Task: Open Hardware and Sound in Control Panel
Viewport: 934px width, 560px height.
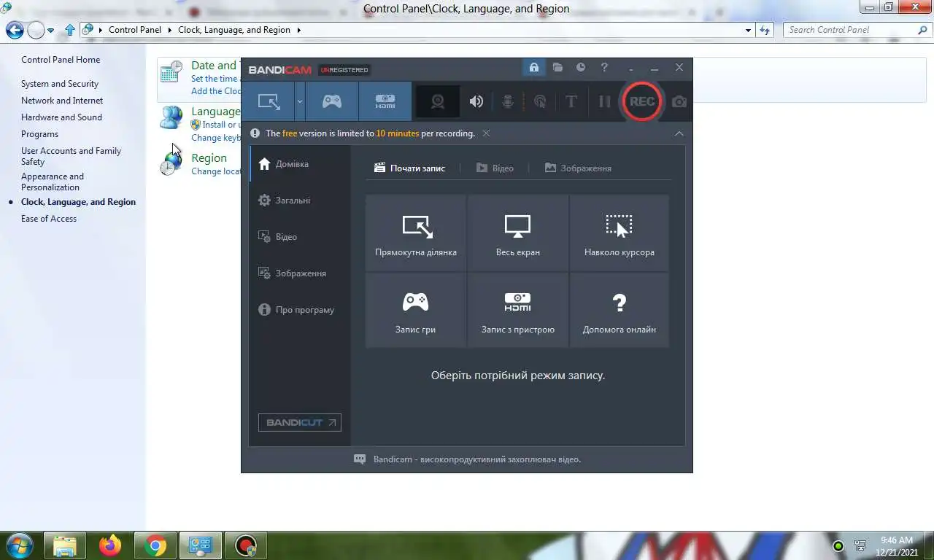Action: coord(61,117)
